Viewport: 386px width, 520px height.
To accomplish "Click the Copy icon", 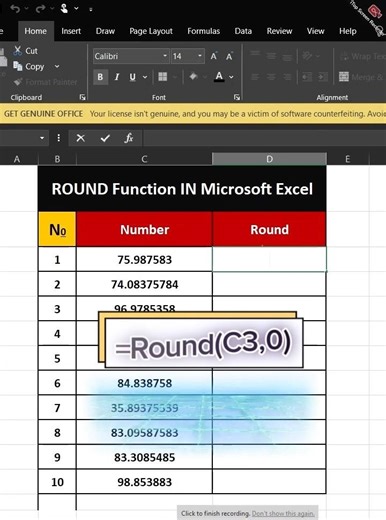I will pos(18,66).
